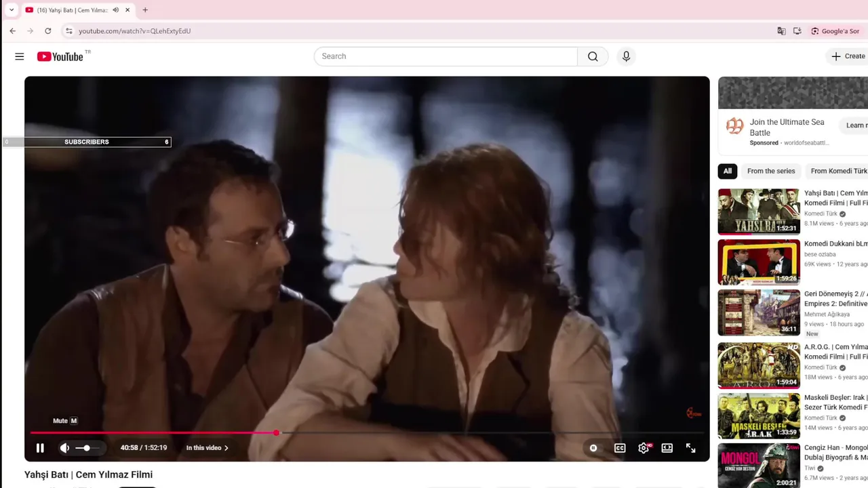
Task: Click the 'Sponsored' ad label
Action: (x=764, y=143)
